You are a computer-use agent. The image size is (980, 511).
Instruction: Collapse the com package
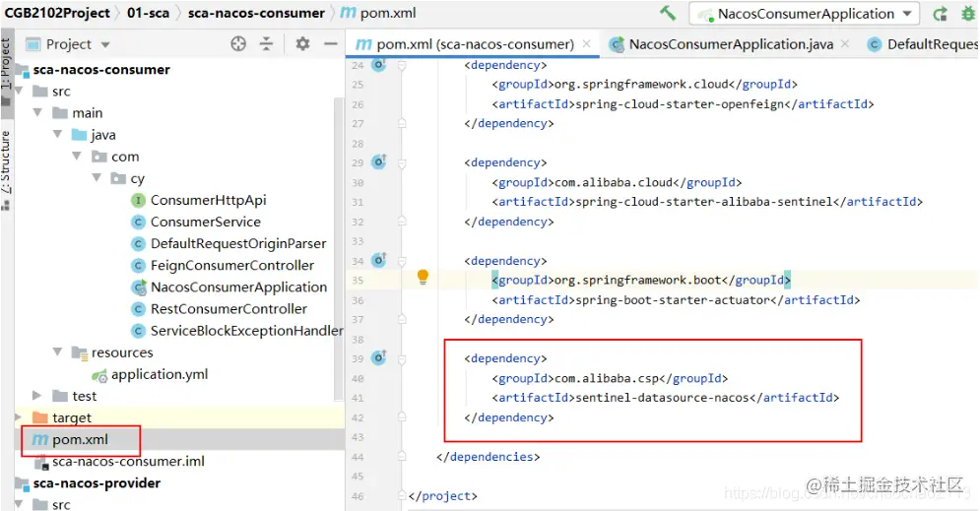point(77,157)
